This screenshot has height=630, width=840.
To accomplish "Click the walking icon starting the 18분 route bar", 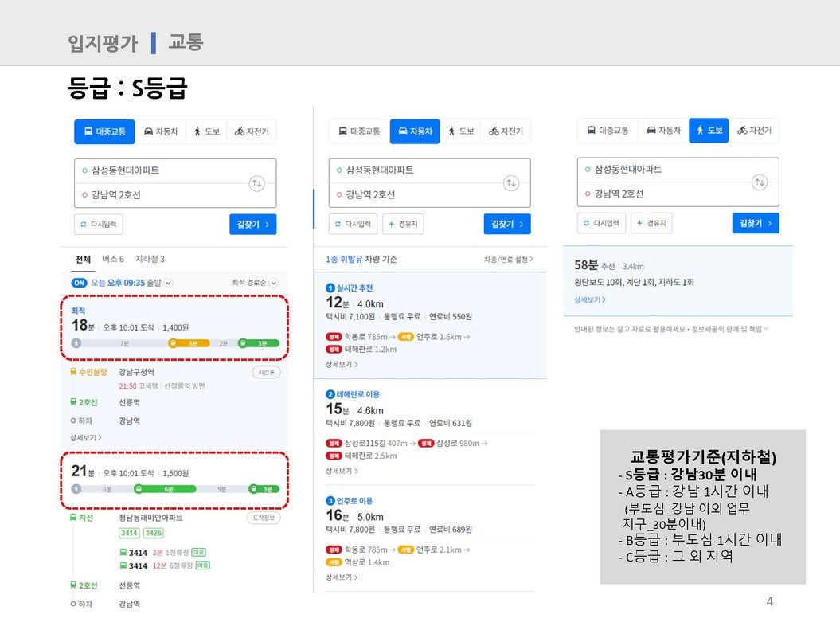I will click(x=76, y=342).
